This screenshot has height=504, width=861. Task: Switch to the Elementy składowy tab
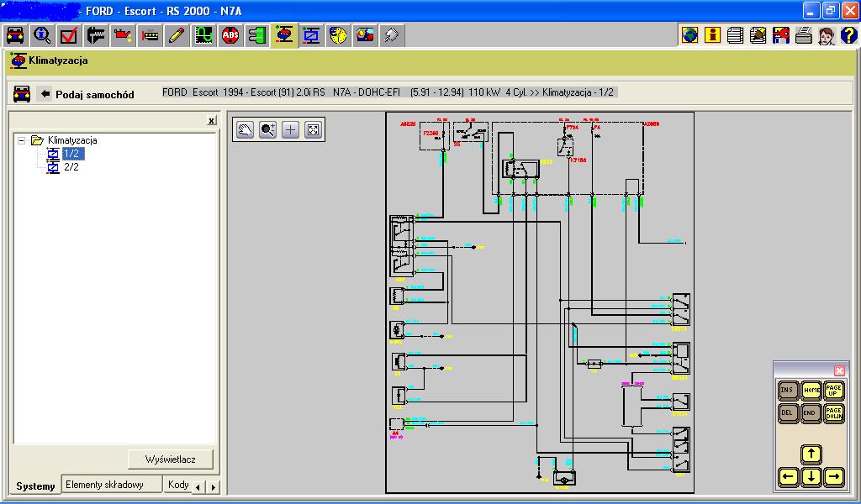coord(112,485)
